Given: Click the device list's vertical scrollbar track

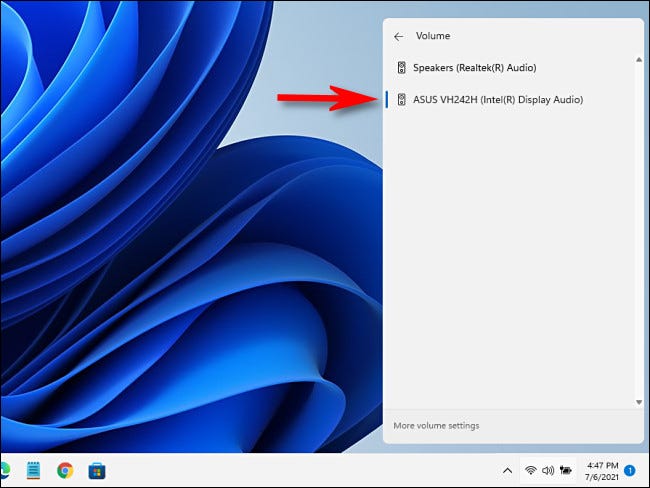Looking at the screenshot, I should [639, 230].
